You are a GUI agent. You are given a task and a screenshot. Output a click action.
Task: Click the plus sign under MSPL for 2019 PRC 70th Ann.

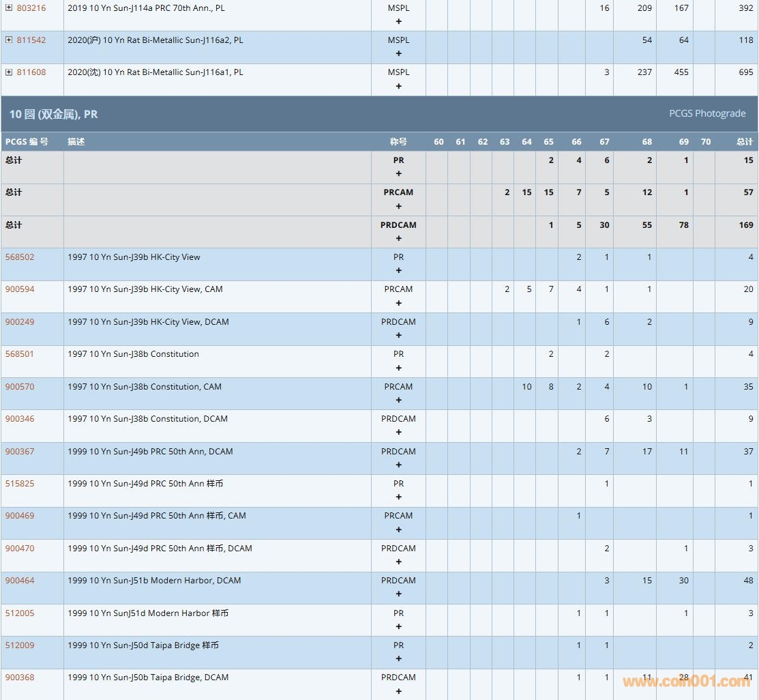399,21
